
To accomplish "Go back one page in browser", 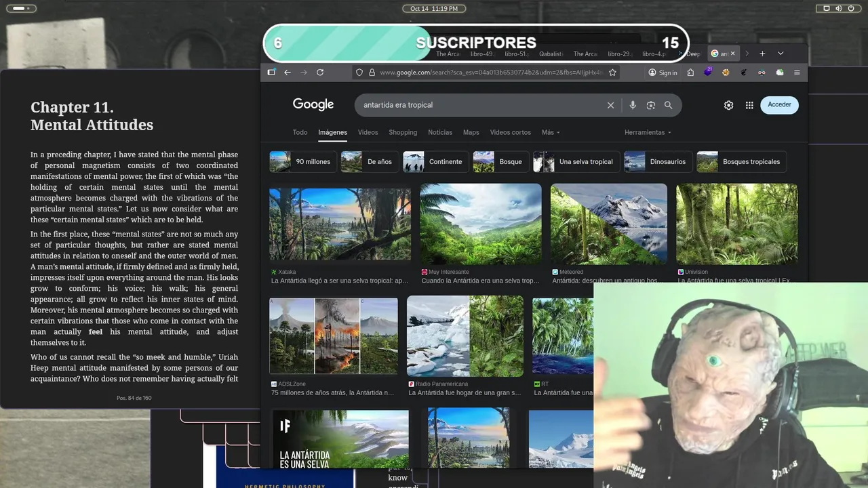I will (288, 73).
